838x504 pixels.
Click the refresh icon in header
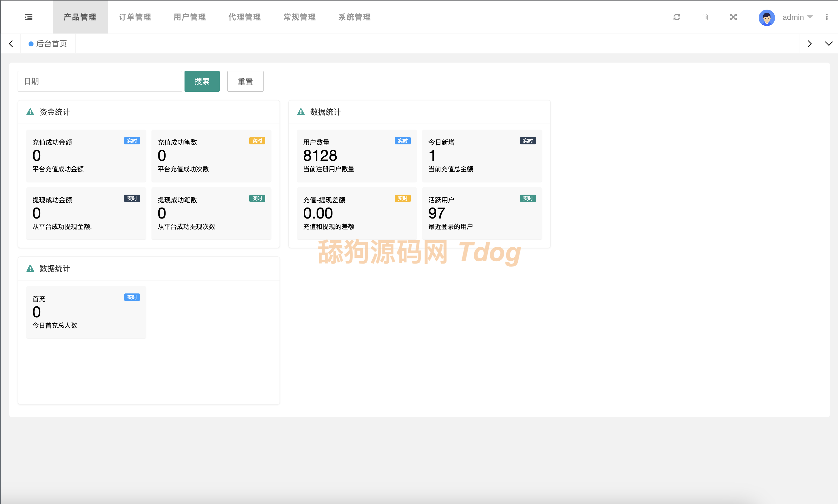coord(677,17)
